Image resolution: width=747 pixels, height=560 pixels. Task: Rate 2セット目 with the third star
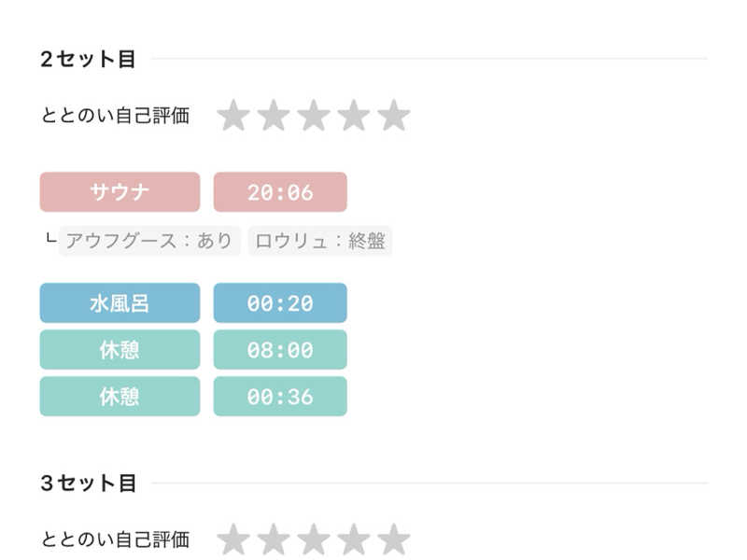[314, 116]
